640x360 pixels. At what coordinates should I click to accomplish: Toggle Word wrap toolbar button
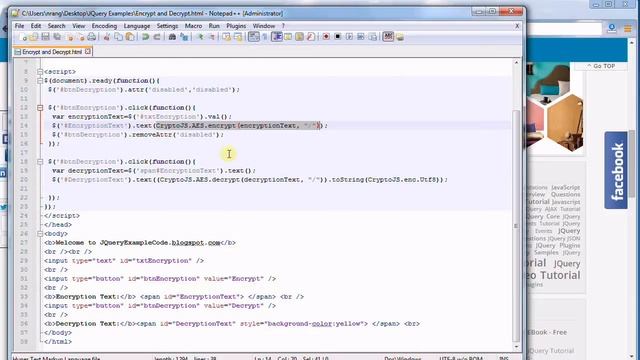pos(254,37)
